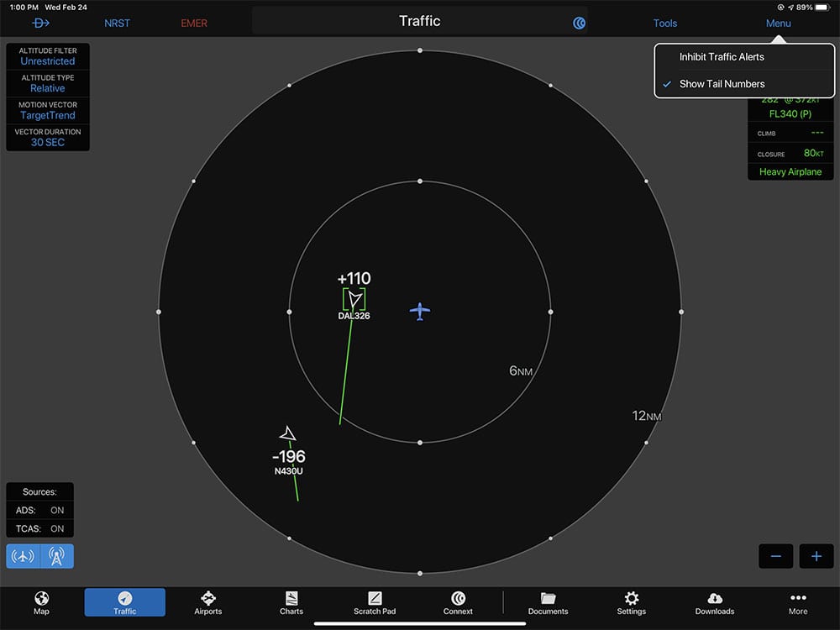Open the Tools menu

[x=664, y=23]
